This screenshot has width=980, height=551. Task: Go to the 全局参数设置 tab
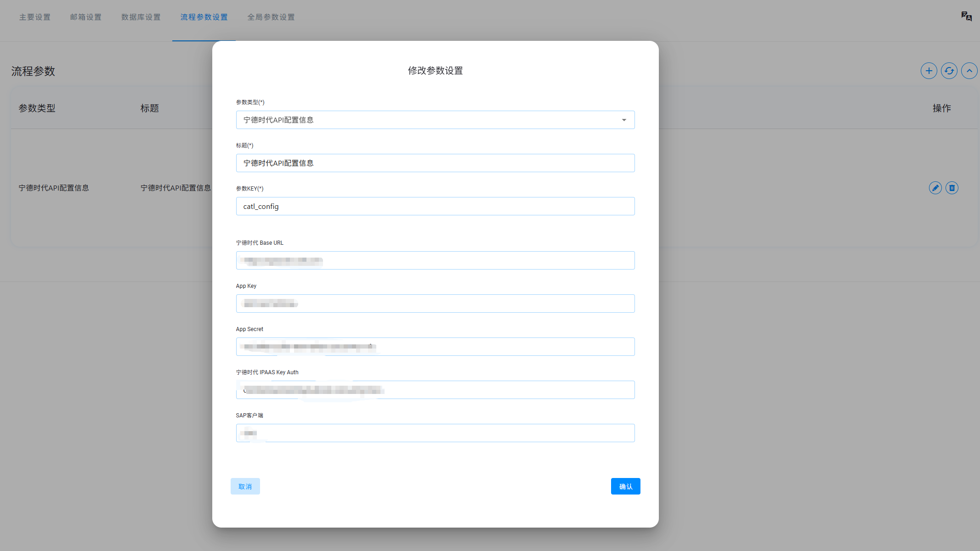click(x=271, y=17)
